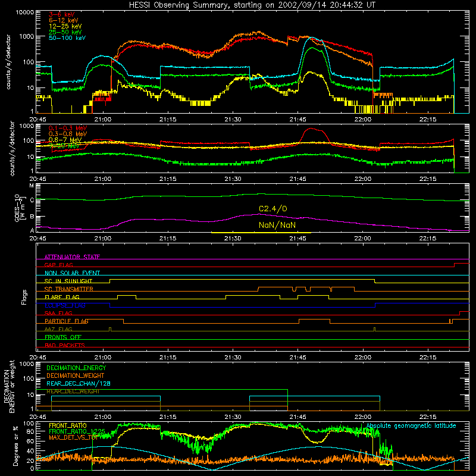The width and height of the screenshot is (476, 476).
Task: Click the SAA_FLAG label
Action: [58, 313]
